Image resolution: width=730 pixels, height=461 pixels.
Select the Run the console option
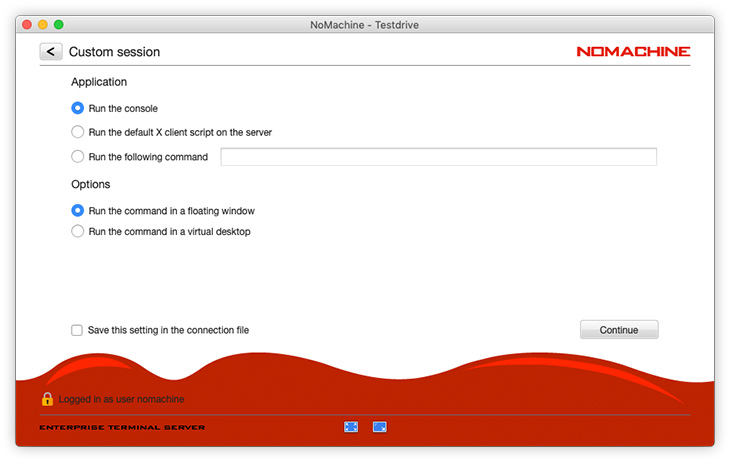pyautogui.click(x=78, y=108)
